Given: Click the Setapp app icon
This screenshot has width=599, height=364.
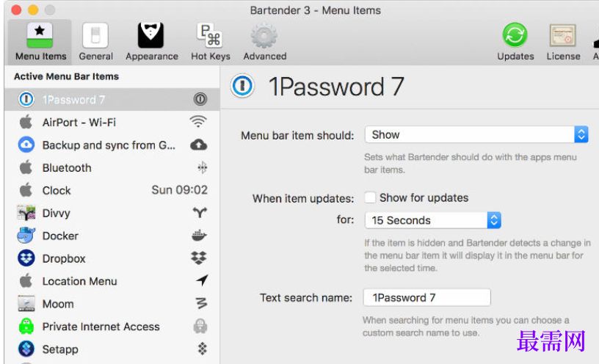Looking at the screenshot, I should tap(26, 349).
